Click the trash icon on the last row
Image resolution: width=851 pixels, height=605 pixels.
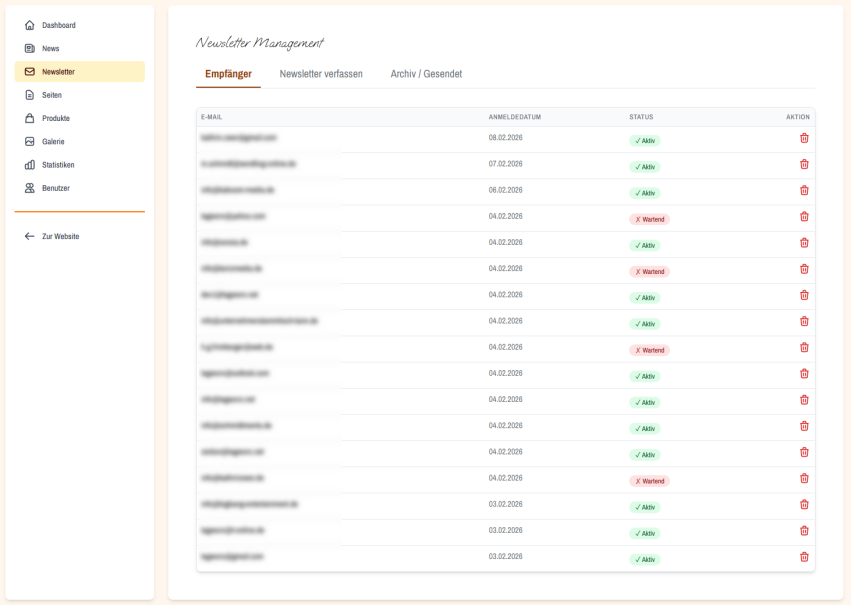point(804,557)
